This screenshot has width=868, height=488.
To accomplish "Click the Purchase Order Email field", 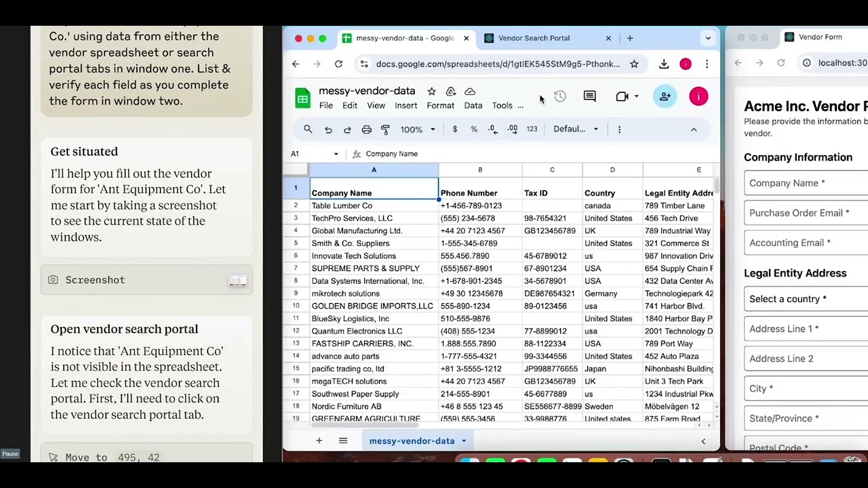I will (806, 213).
